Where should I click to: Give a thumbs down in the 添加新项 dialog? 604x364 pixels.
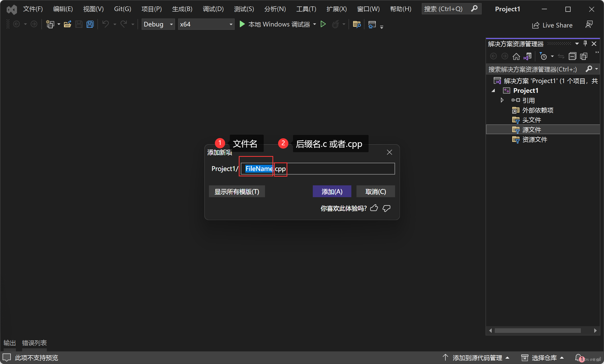tap(387, 208)
